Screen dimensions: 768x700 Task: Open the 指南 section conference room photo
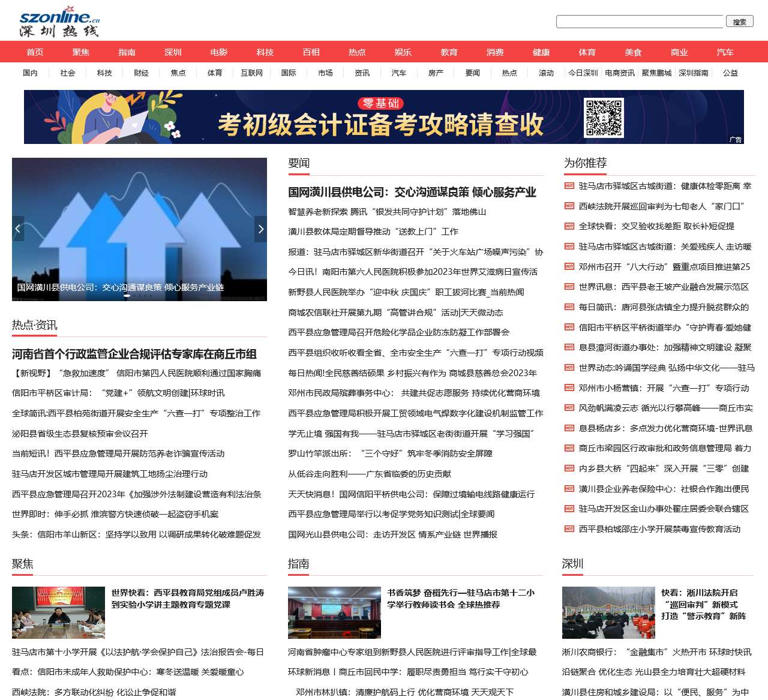click(334, 612)
